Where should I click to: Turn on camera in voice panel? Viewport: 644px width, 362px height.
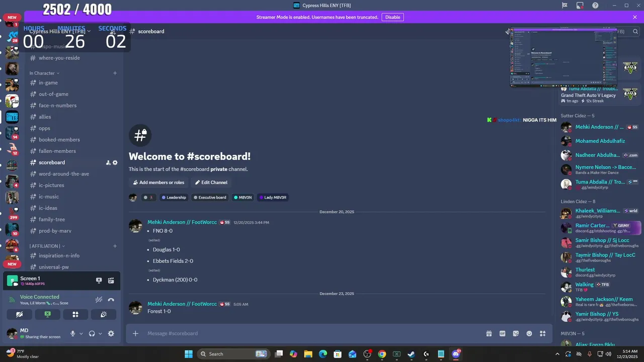pos(20,314)
